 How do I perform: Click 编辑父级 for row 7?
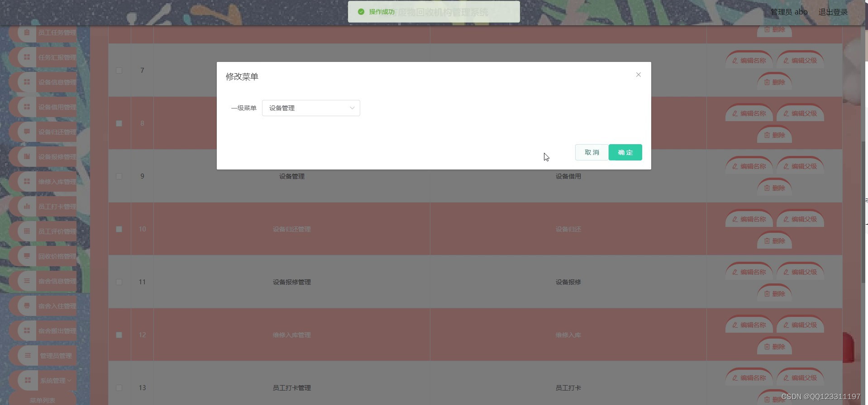coord(800,61)
